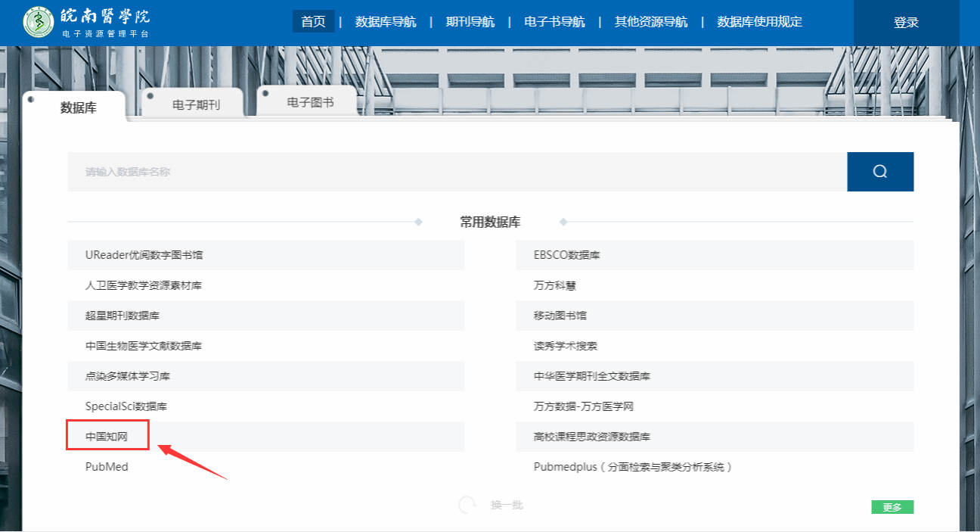This screenshot has height=532, width=980.
Task: Click 换一批 to load another batch
Action: click(x=507, y=505)
